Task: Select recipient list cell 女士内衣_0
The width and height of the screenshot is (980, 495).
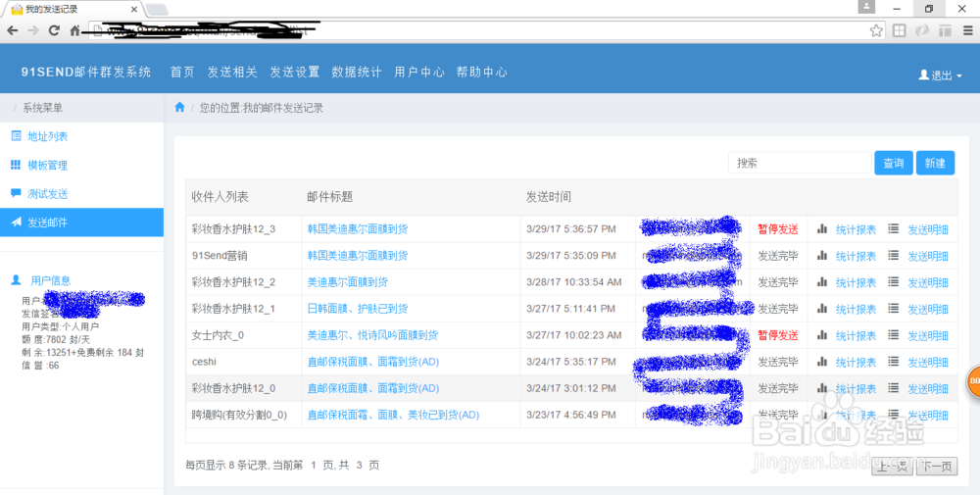Action: (x=219, y=335)
